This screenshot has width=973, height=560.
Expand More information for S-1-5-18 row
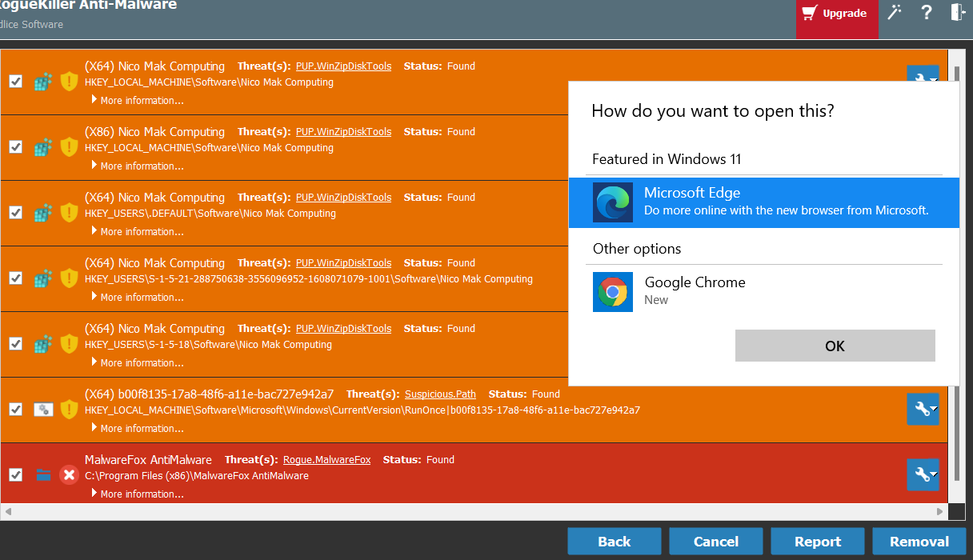pyautogui.click(x=138, y=363)
